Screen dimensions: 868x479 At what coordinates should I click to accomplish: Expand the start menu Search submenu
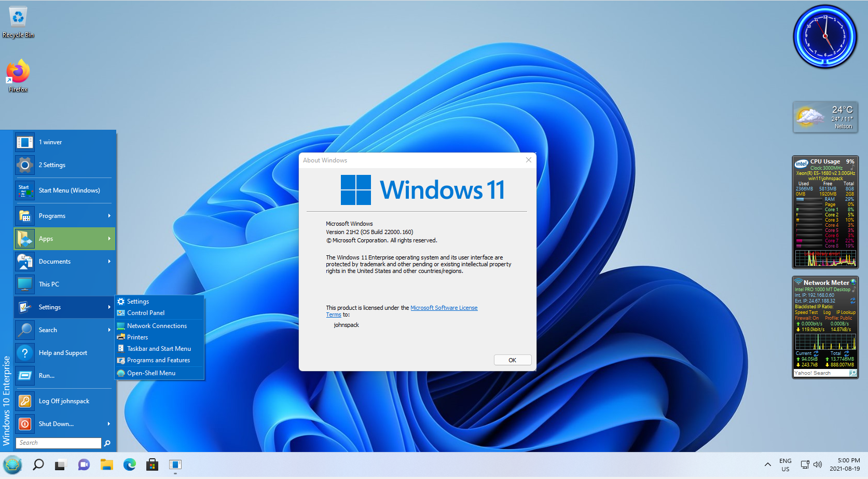[64, 330]
